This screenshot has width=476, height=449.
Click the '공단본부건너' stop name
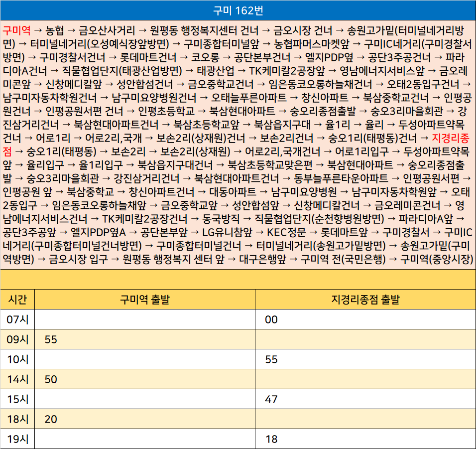(262, 57)
